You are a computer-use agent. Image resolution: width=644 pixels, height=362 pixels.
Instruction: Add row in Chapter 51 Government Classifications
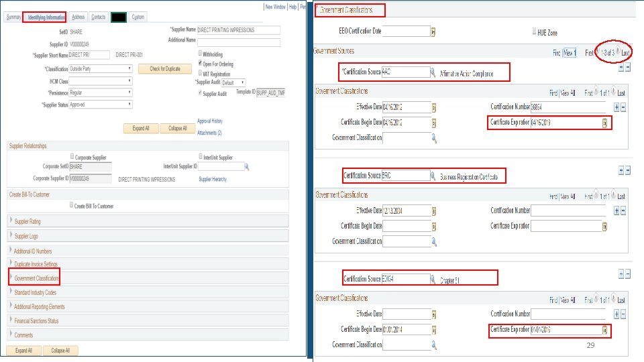tap(616, 314)
